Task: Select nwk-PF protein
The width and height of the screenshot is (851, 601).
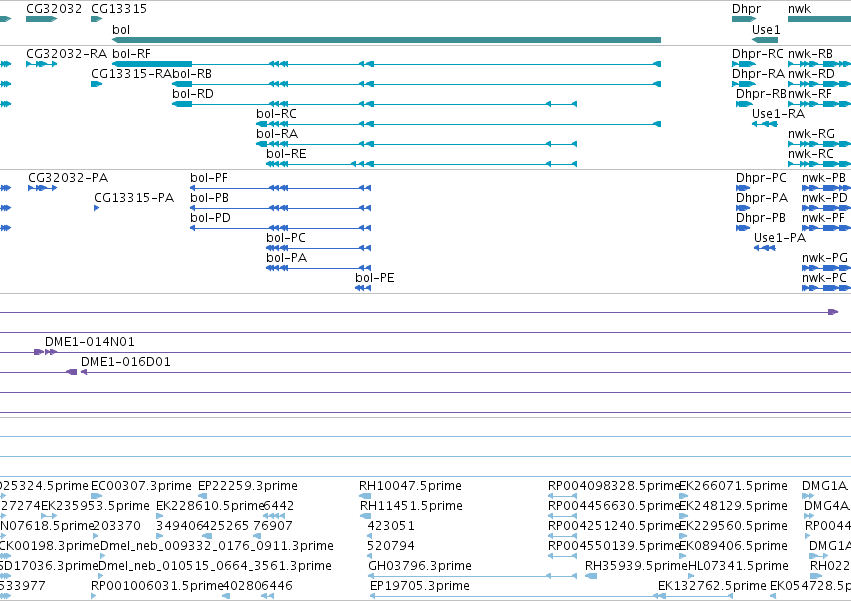Action: coord(827,228)
